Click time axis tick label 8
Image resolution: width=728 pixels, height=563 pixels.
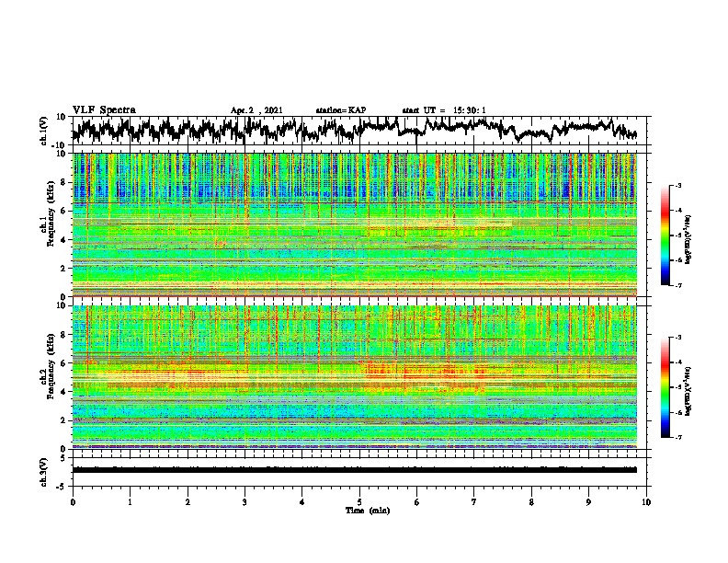click(x=531, y=502)
